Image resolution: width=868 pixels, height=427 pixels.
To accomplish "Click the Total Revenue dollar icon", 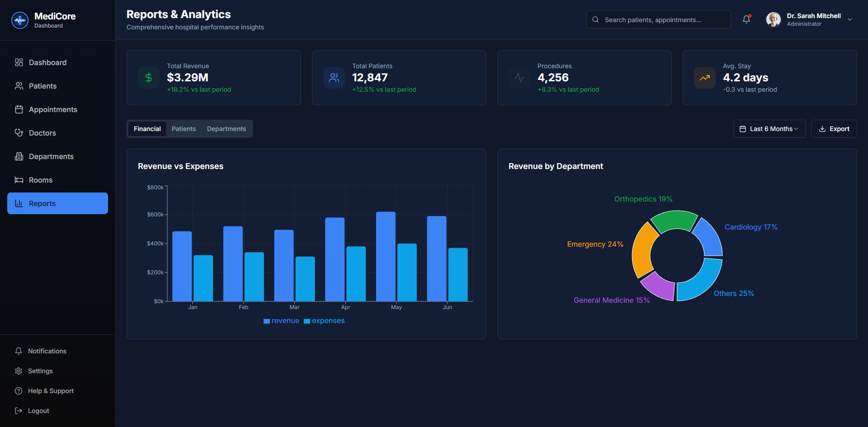I will pyautogui.click(x=149, y=78).
